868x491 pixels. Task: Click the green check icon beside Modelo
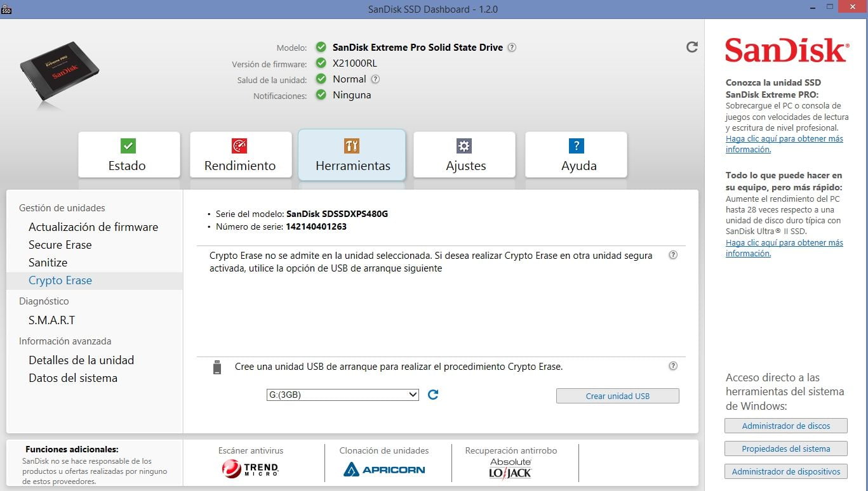click(x=321, y=48)
